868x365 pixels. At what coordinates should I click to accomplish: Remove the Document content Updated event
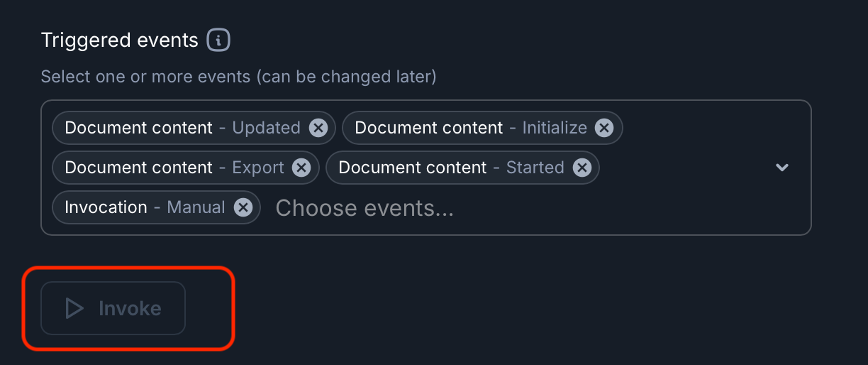[318, 128]
